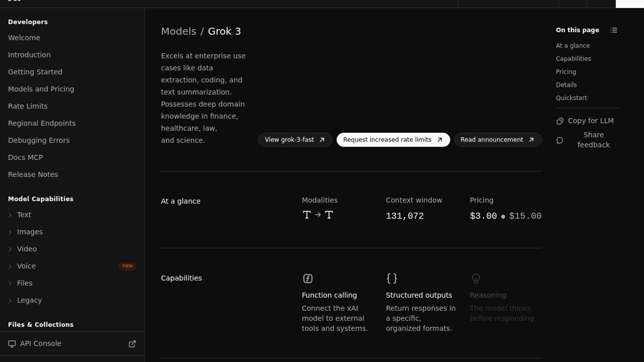Click the Structured outputs braces icon
Viewport: 644px width, 362px height.
391,279
